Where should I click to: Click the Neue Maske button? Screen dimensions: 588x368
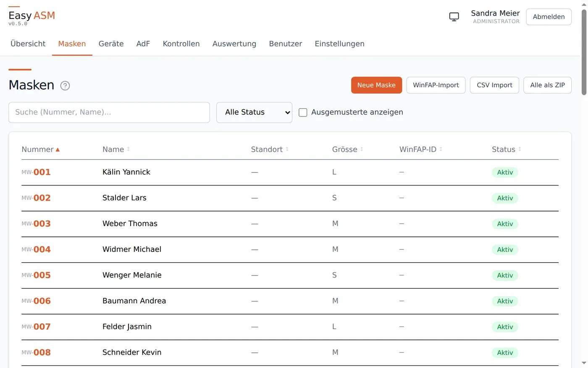point(376,85)
